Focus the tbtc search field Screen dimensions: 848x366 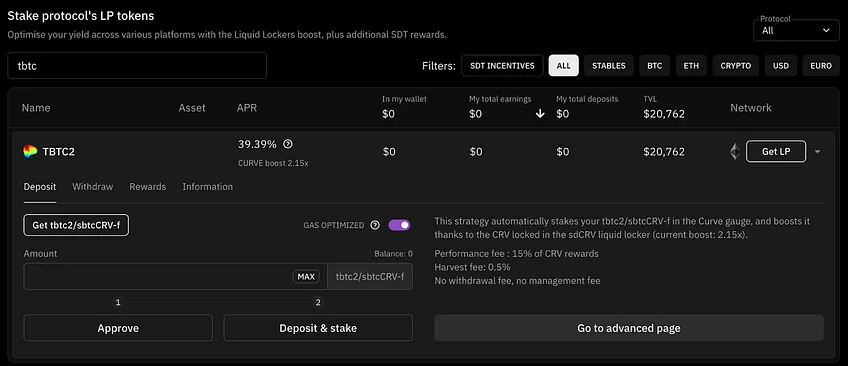coord(137,65)
